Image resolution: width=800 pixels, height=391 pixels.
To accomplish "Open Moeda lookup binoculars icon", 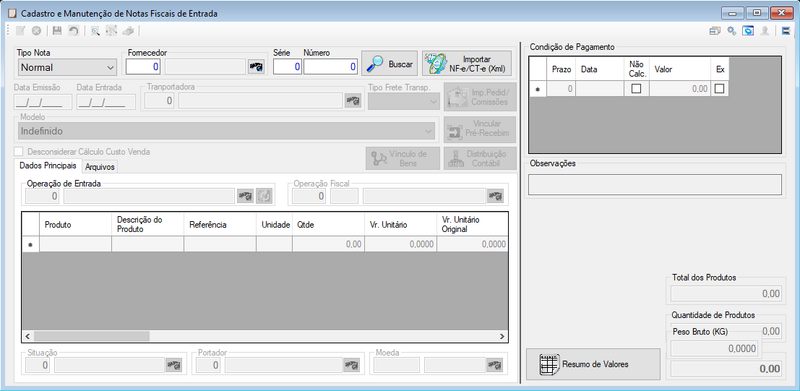I will click(x=494, y=365).
